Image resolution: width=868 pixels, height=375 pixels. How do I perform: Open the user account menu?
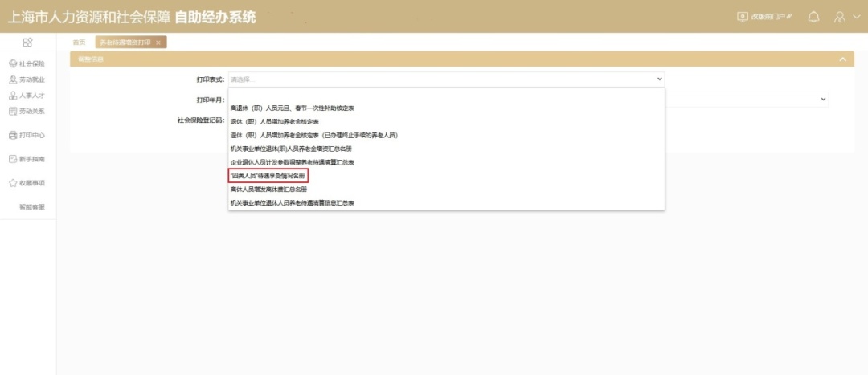(847, 17)
